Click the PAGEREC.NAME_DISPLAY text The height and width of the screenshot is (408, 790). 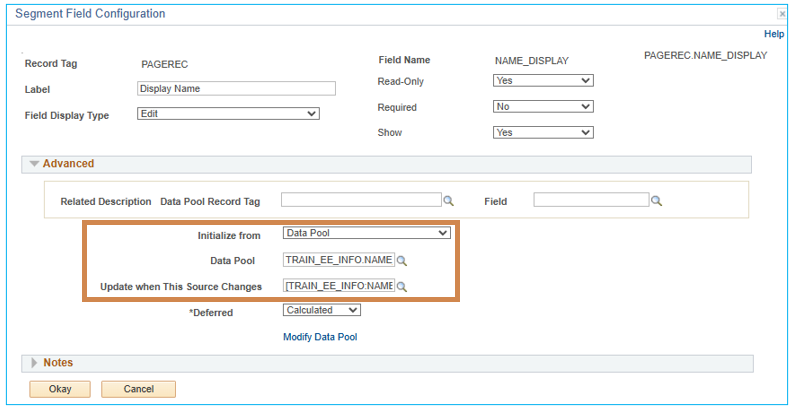click(x=705, y=55)
